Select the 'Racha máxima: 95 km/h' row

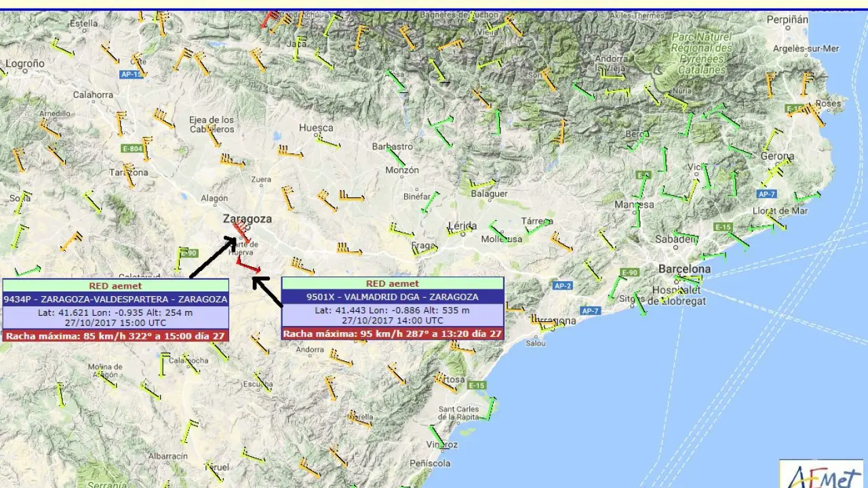click(x=392, y=333)
